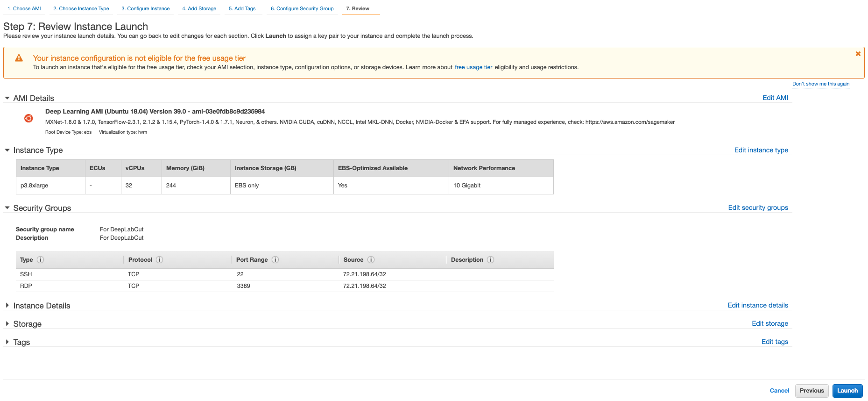Click port range 3389
This screenshot has height=401, width=868.
pyautogui.click(x=243, y=286)
